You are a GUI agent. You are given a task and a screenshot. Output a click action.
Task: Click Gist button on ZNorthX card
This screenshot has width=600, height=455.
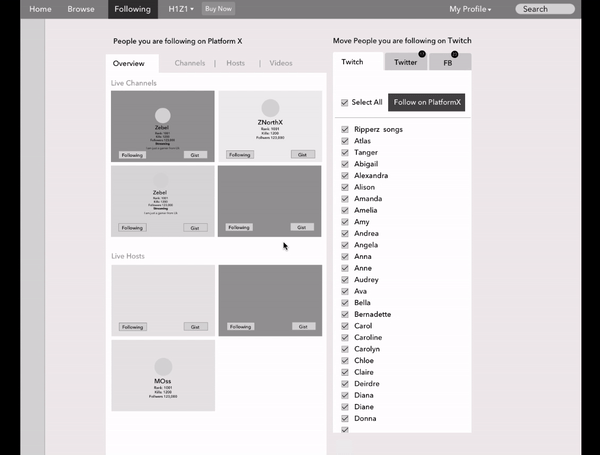pyautogui.click(x=303, y=155)
